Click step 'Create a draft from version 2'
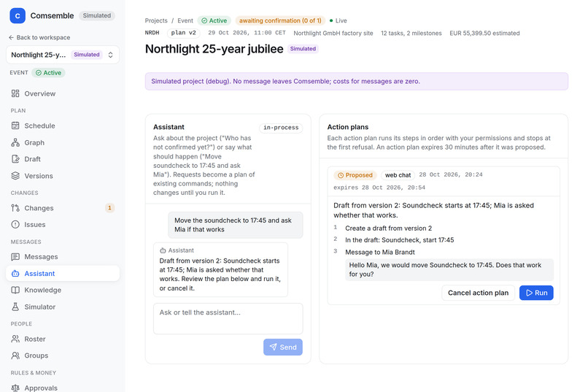 (389, 228)
